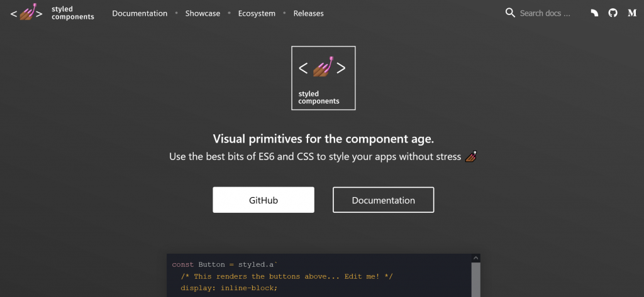Click the nail polish emoji after 'without stress'
Image resolution: width=644 pixels, height=297 pixels.
(x=471, y=156)
